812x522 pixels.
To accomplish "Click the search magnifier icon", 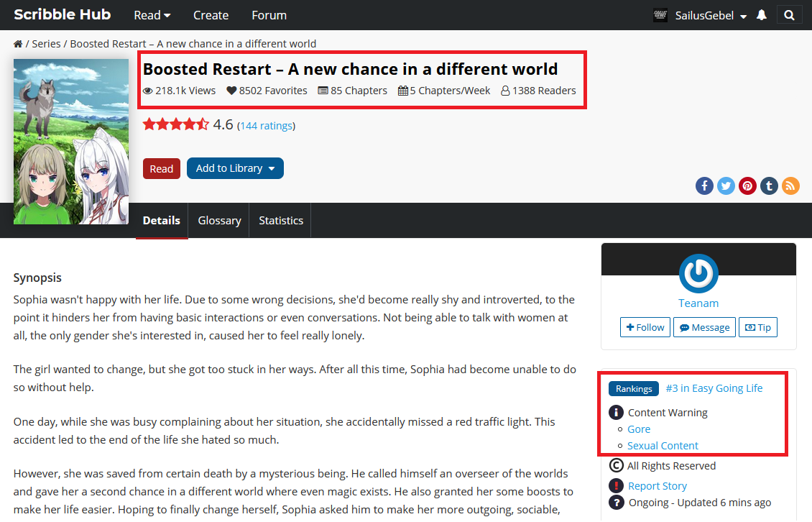I will [789, 15].
